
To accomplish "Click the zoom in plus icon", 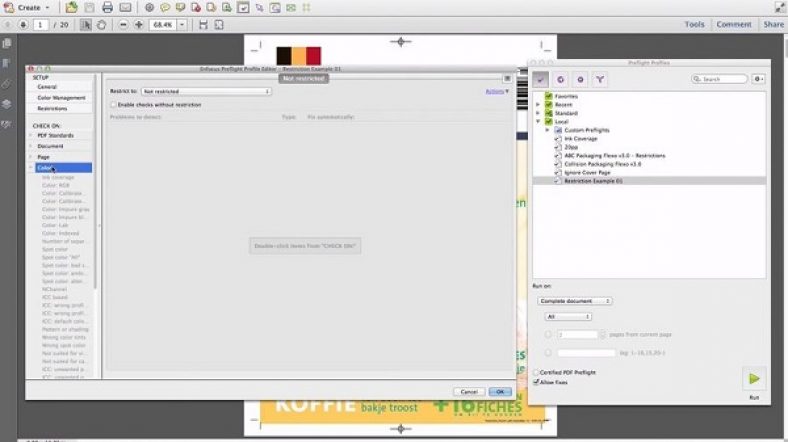I will 139,24.
